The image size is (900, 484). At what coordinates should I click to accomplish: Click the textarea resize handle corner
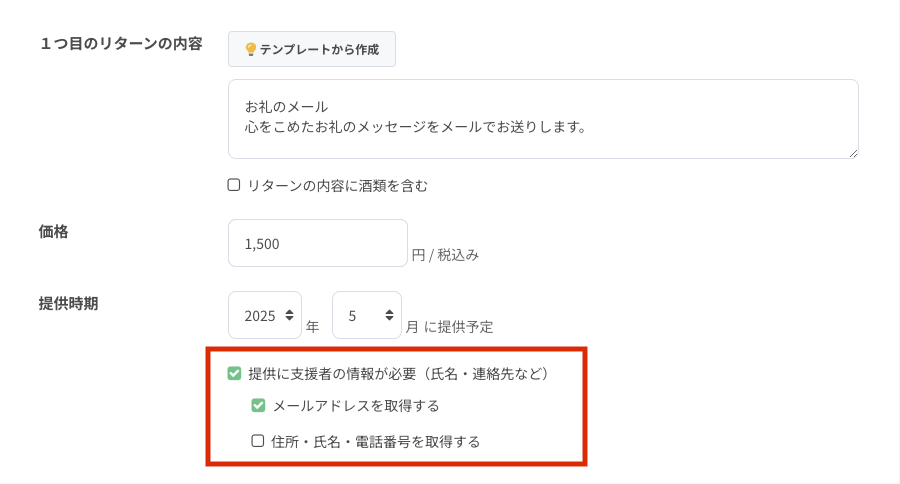point(853,153)
